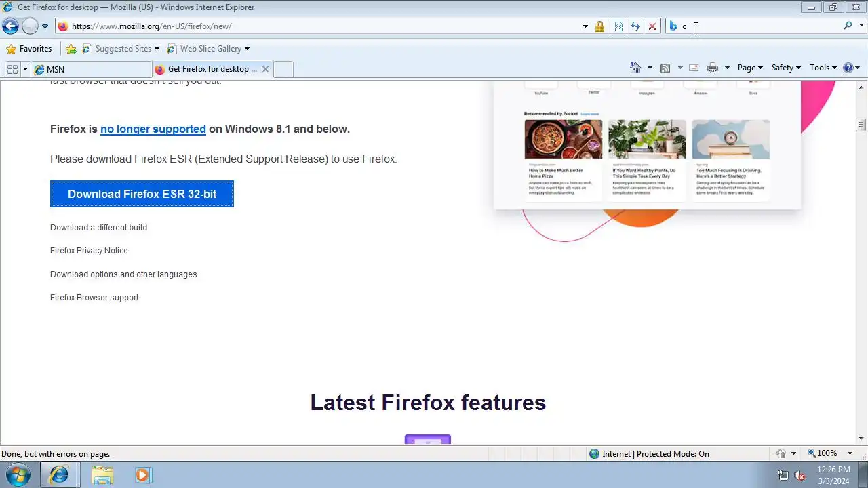Click the Quick Tabs grid icon
Image resolution: width=868 pixels, height=488 pixels.
[12, 69]
